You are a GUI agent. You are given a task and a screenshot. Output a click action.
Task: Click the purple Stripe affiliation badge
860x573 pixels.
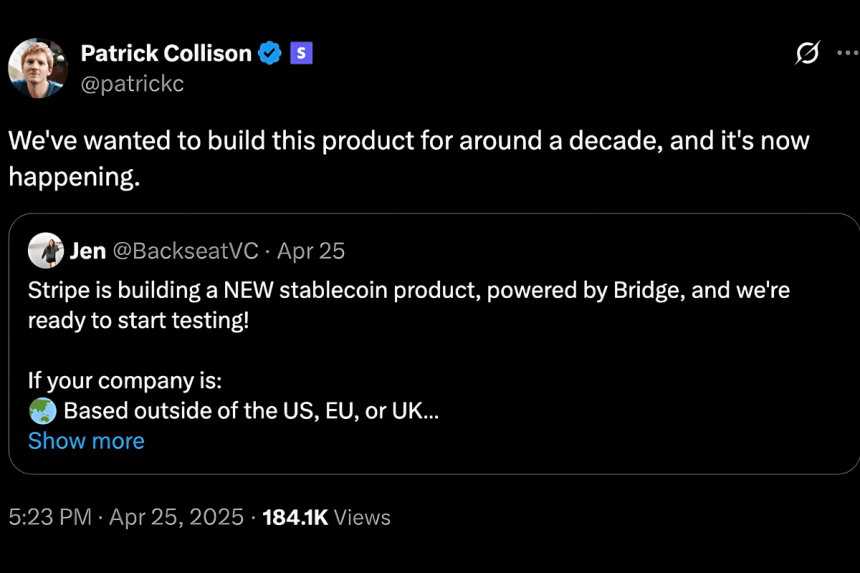pos(301,53)
